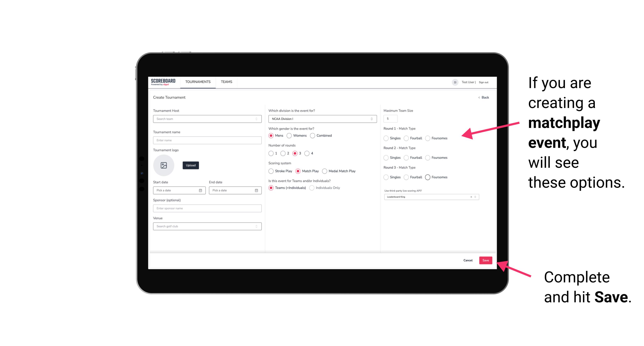Switch to the TEAMS tab
Viewport: 644px width, 346px height.
point(226,82)
